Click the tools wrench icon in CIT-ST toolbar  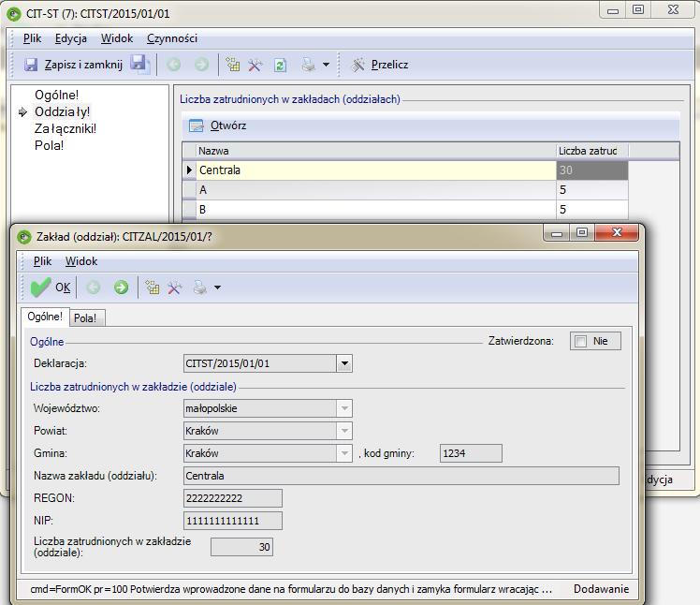pyautogui.click(x=255, y=66)
